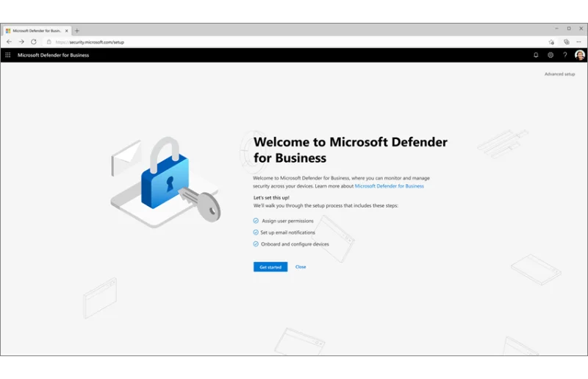Click the padlock and key illustration
The height and width of the screenshot is (379, 588).
click(x=166, y=183)
